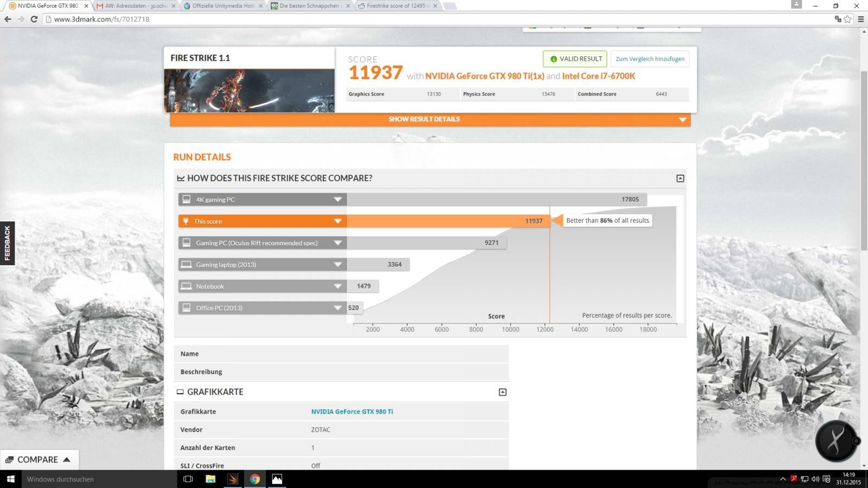Click the Windows durchsuchen search box

(x=99, y=479)
